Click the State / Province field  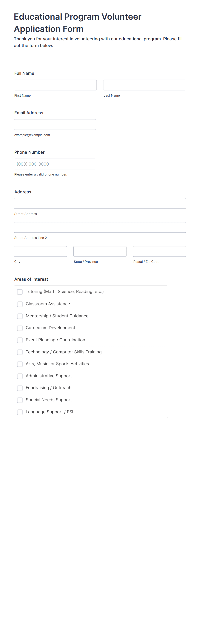(100, 251)
